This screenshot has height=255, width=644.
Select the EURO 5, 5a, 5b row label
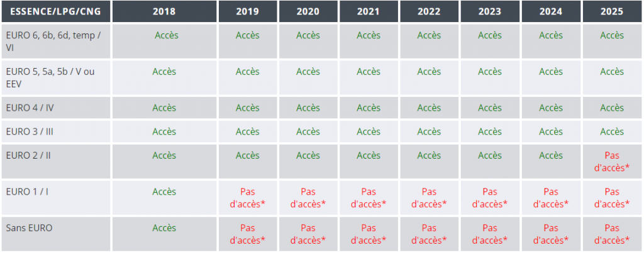pos(50,77)
